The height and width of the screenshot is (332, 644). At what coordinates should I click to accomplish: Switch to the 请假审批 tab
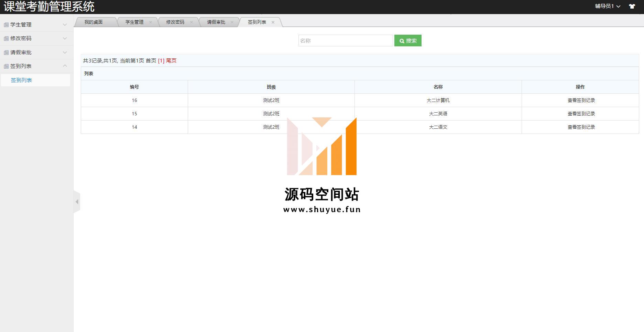coord(216,22)
